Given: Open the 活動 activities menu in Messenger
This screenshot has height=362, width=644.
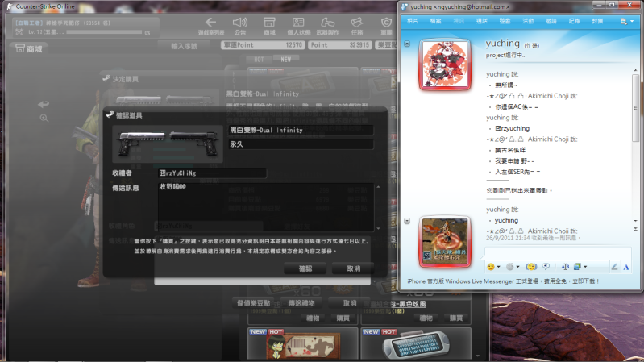Looking at the screenshot, I should pos(528,21).
